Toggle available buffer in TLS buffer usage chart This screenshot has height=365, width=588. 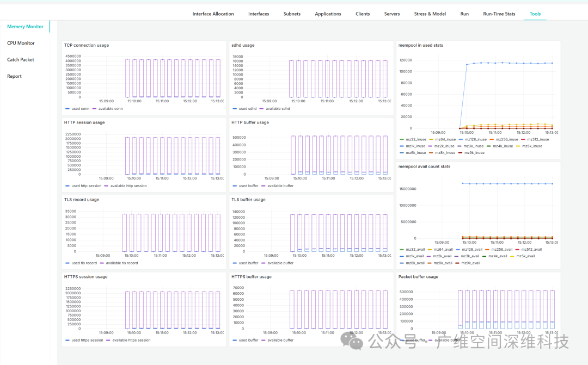click(278, 263)
